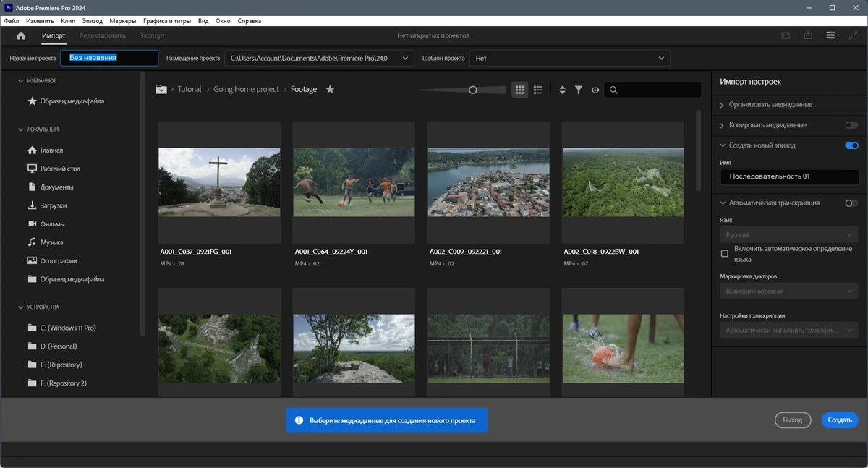Open the Изменить menu
This screenshot has width=868, height=468.
click(40, 21)
